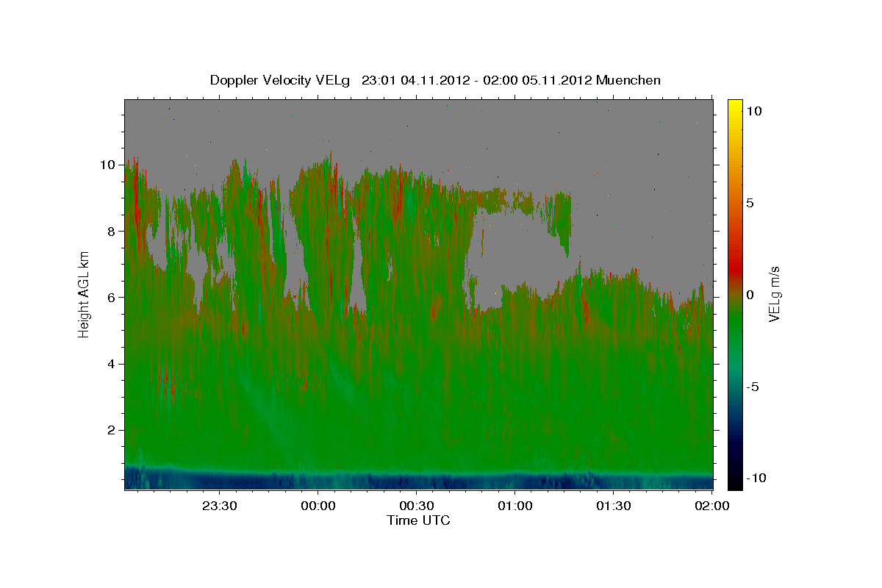The image size is (882, 588).
Task: Click the colorbar value 10
Action: coord(754,111)
